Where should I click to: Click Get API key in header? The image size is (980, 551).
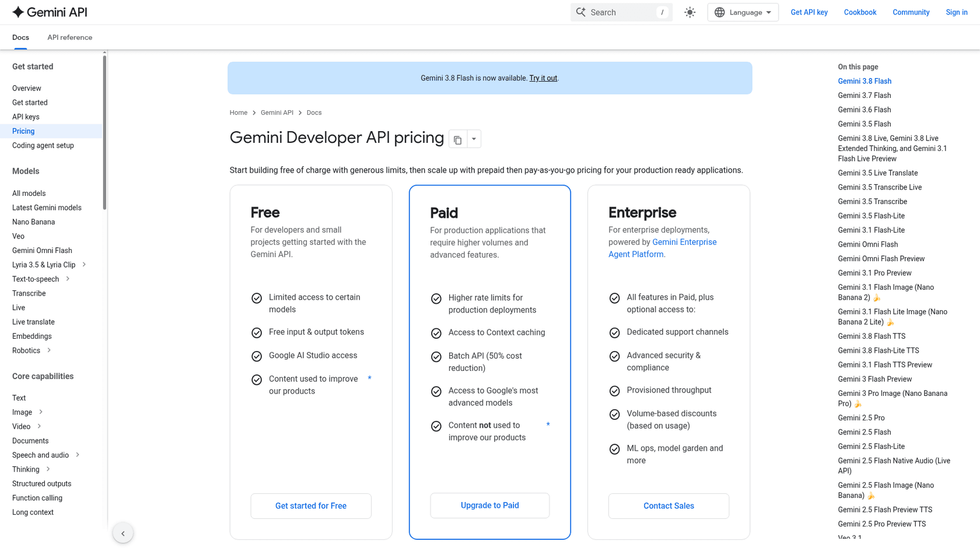[x=809, y=12]
